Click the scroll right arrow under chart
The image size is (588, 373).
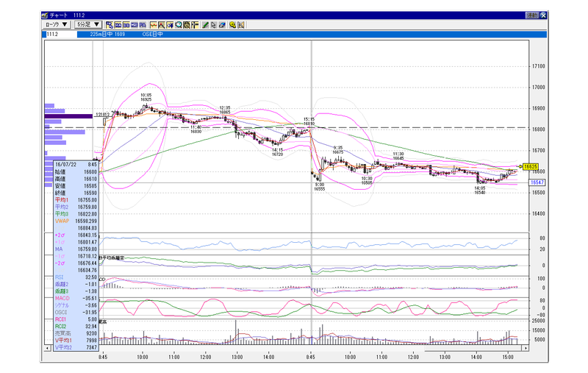point(526,348)
